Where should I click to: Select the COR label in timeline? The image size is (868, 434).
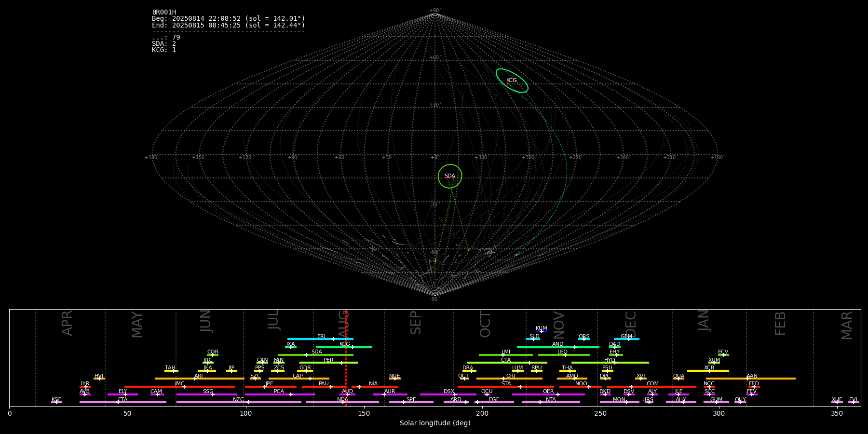click(213, 352)
